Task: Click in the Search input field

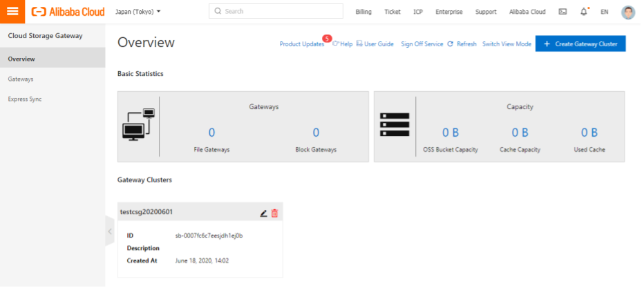Action: [x=276, y=11]
